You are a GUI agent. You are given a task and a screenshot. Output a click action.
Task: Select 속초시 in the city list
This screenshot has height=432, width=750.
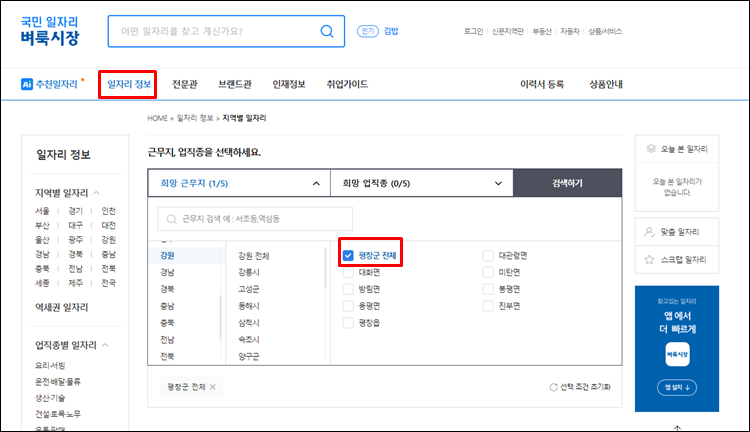click(249, 340)
